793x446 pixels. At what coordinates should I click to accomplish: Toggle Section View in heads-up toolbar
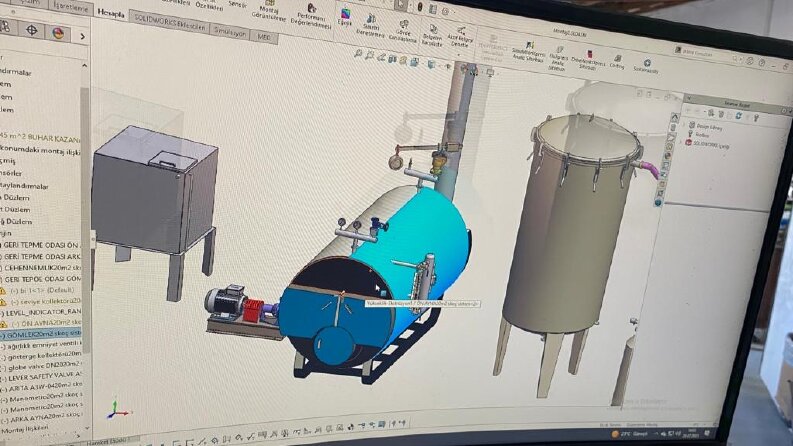click(392, 59)
